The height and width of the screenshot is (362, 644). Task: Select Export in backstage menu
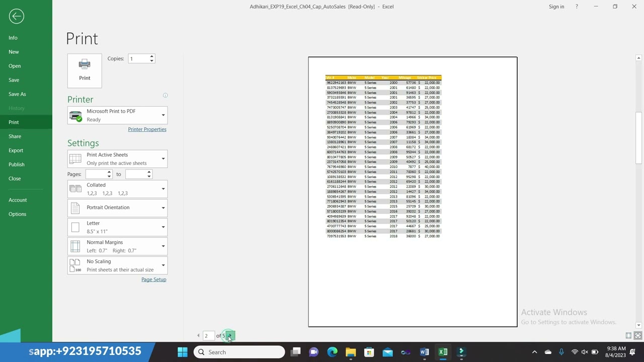(26, 150)
